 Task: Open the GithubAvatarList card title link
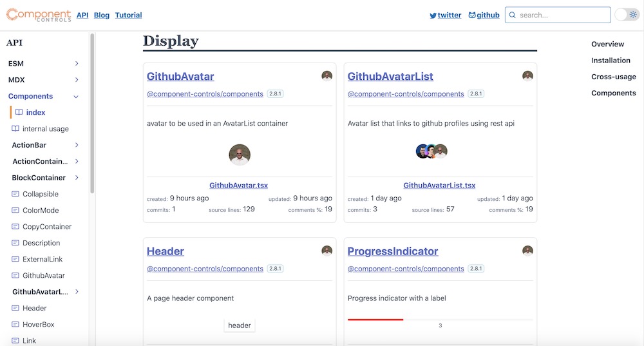pos(390,77)
